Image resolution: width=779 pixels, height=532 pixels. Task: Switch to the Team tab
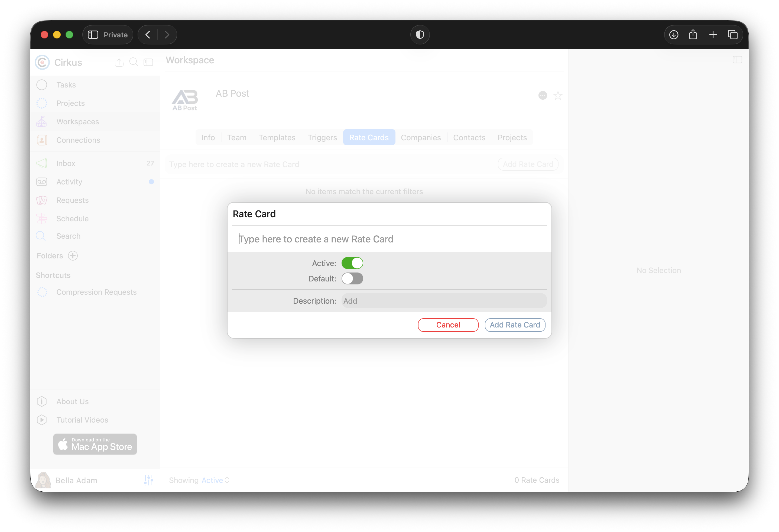(237, 137)
